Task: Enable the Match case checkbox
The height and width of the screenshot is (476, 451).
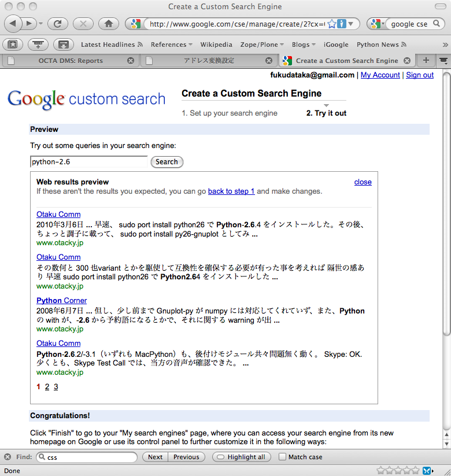Action: 282,456
